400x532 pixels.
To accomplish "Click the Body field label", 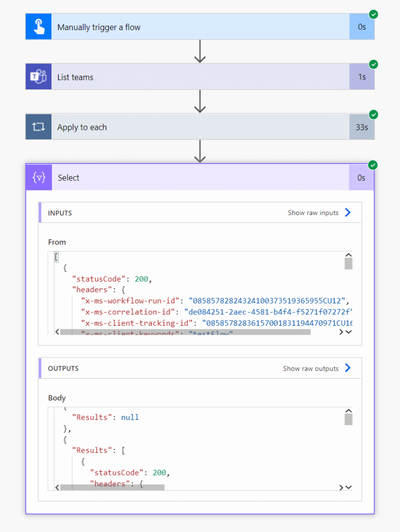I will point(57,397).
